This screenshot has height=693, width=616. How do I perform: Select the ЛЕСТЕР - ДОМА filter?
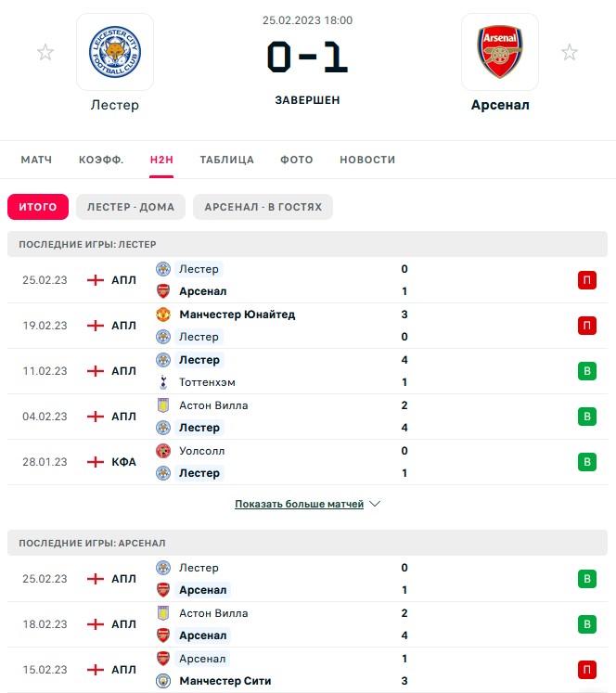pyautogui.click(x=131, y=207)
